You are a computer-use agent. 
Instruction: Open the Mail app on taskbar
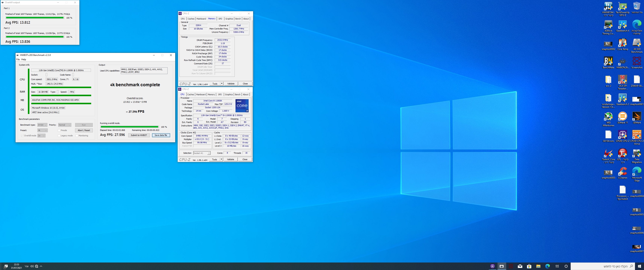pos(520,266)
